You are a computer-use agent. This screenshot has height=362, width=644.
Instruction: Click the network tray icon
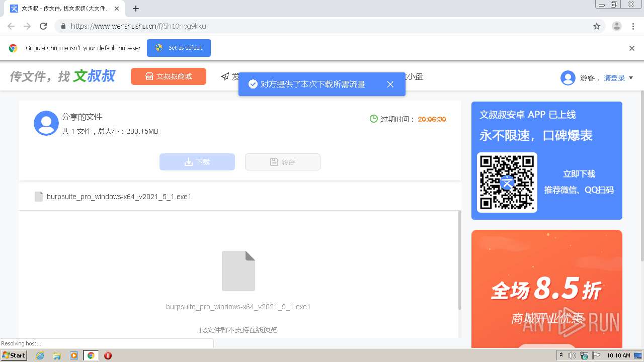584,355
